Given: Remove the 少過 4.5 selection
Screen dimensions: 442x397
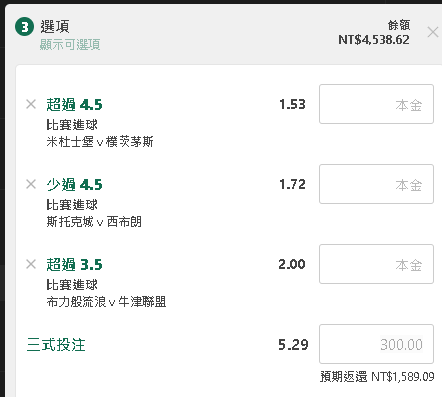Looking at the screenshot, I should coord(31,184).
